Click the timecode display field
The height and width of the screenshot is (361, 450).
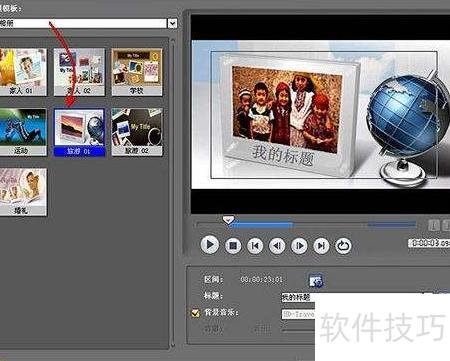click(x=429, y=243)
